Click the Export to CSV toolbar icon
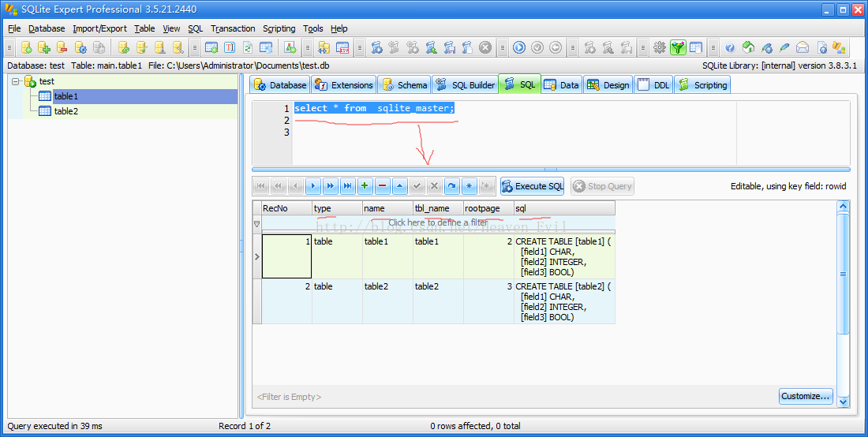 [342, 47]
